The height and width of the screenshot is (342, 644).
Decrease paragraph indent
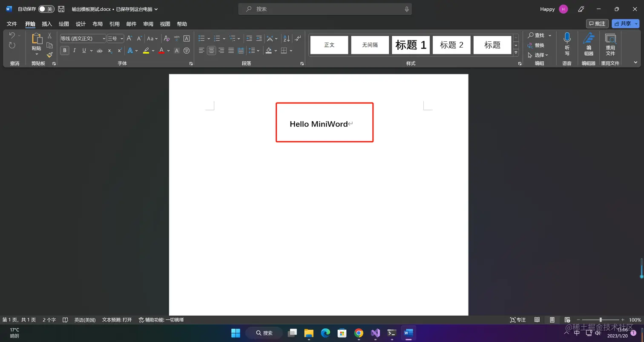(249, 38)
